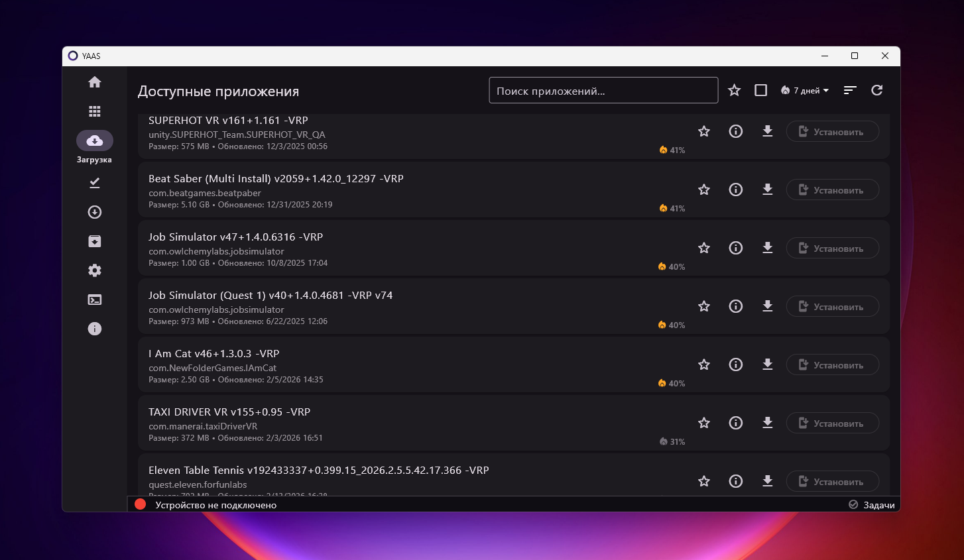The width and height of the screenshot is (964, 560).
Task: Focus the Поиск приложений search field
Action: point(603,91)
